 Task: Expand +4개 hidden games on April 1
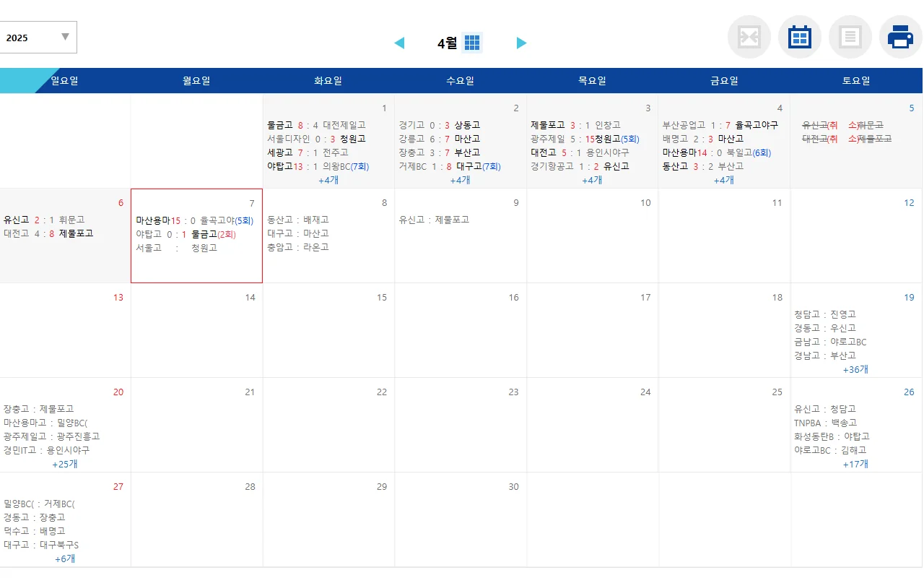pos(328,179)
